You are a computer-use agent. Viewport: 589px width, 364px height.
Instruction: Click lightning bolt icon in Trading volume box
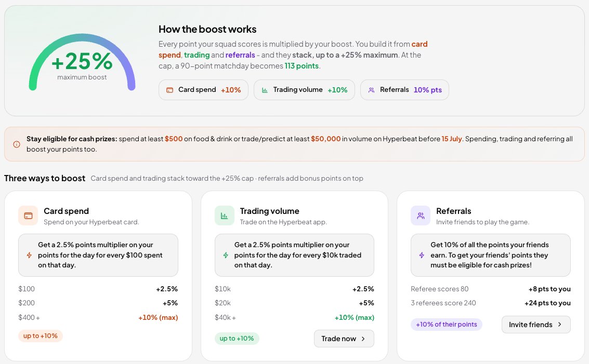tap(226, 255)
